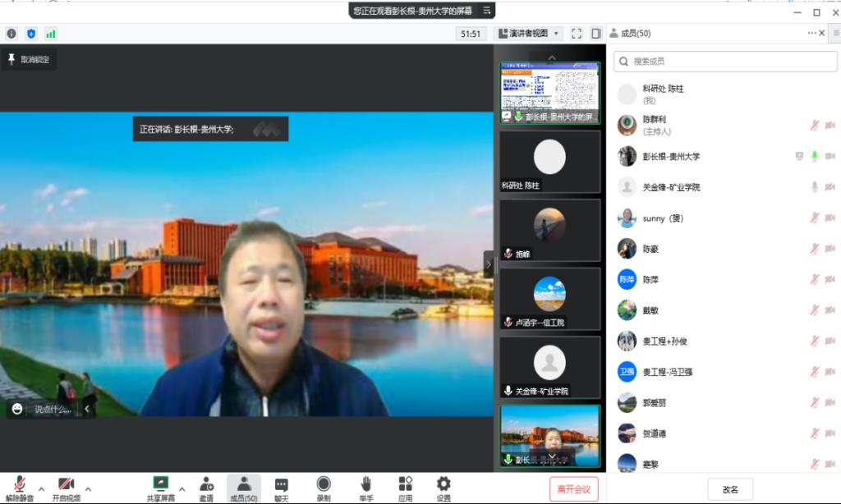The width and height of the screenshot is (841, 504).
Task: Expand audio options arrow beside microphone
Action: (x=41, y=489)
